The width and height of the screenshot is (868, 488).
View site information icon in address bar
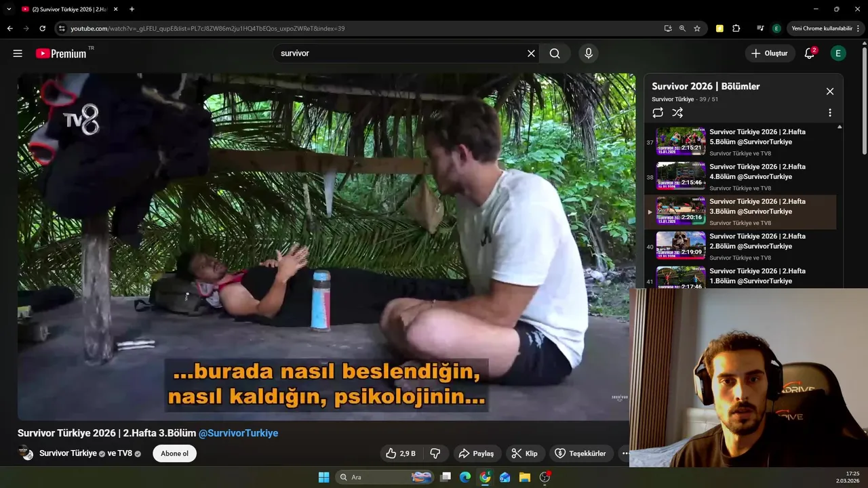tap(62, 28)
